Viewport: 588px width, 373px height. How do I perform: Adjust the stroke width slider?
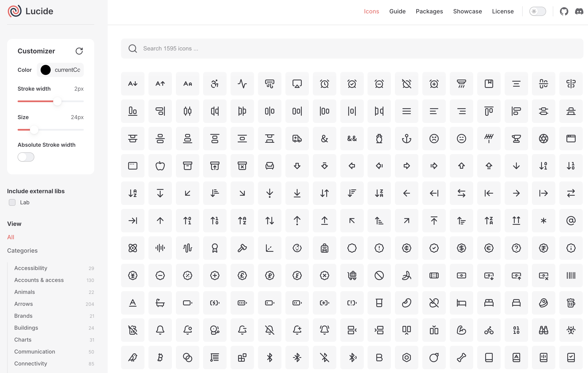(x=58, y=101)
